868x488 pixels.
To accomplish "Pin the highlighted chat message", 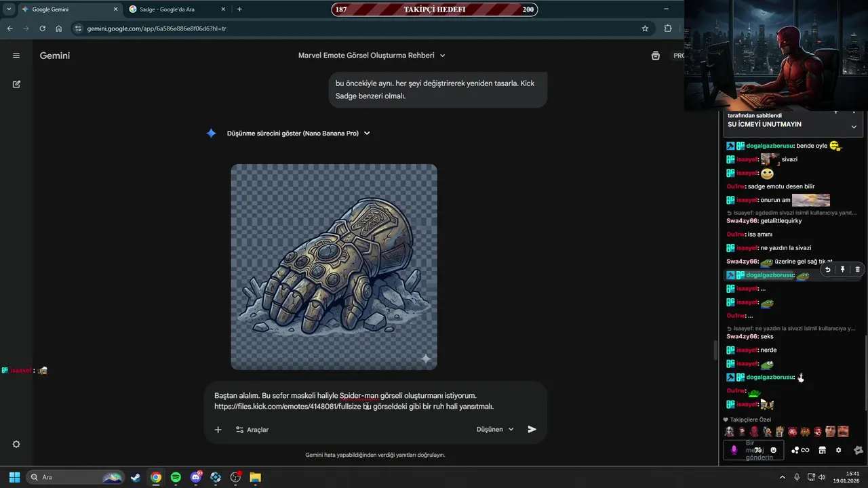I will 842,269.
